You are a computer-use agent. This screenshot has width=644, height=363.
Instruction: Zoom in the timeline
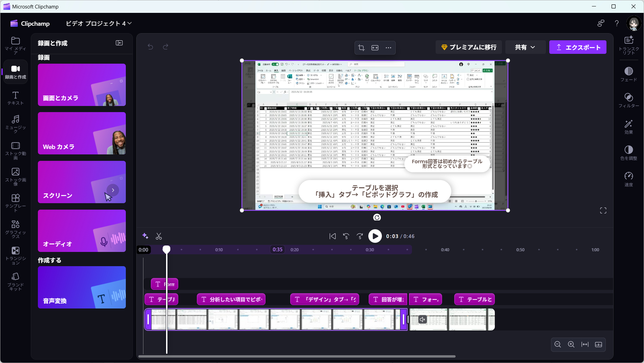coord(571,344)
